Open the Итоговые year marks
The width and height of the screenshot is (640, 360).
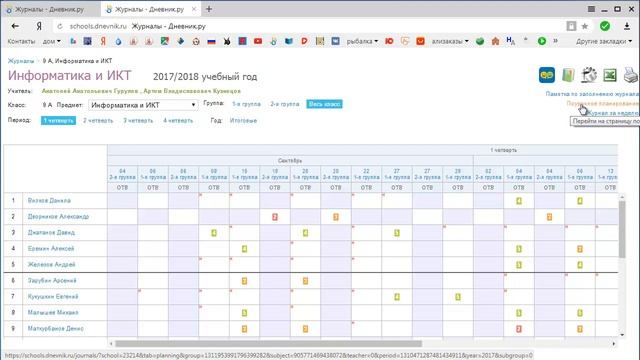pos(243,120)
